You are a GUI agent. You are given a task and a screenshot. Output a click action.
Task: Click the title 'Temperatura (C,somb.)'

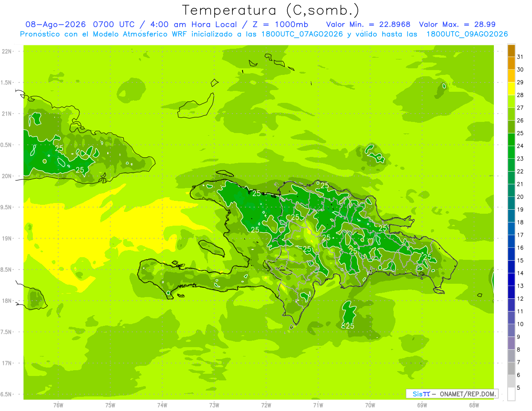[x=271, y=10]
